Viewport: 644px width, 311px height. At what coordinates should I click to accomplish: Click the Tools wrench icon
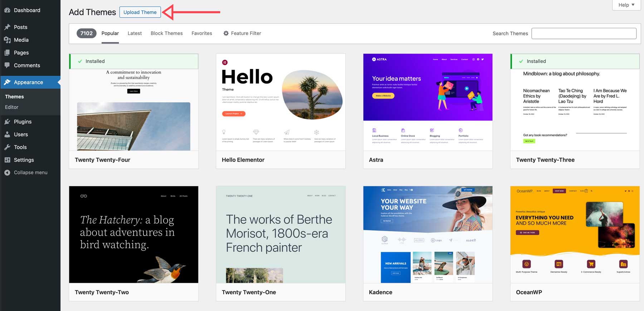[7, 147]
